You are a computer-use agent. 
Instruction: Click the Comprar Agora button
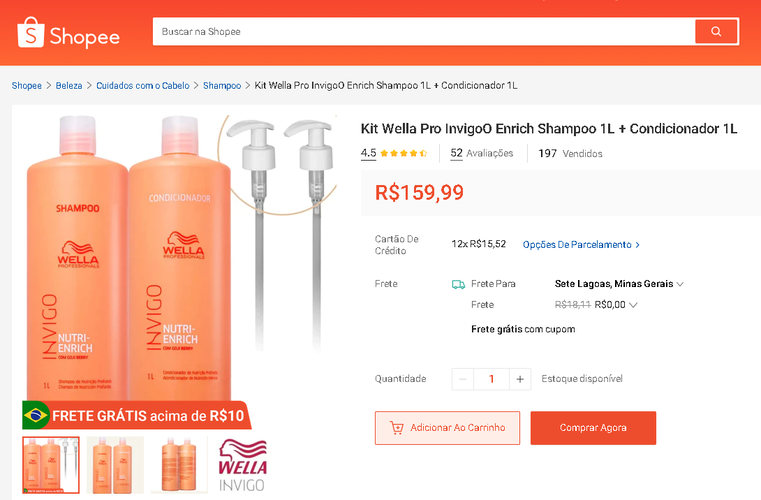(593, 428)
